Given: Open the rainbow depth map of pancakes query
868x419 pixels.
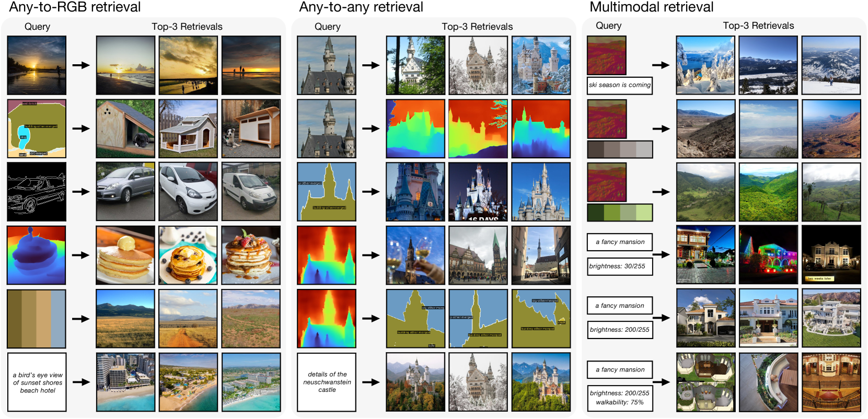Looking at the screenshot, I should [37, 255].
